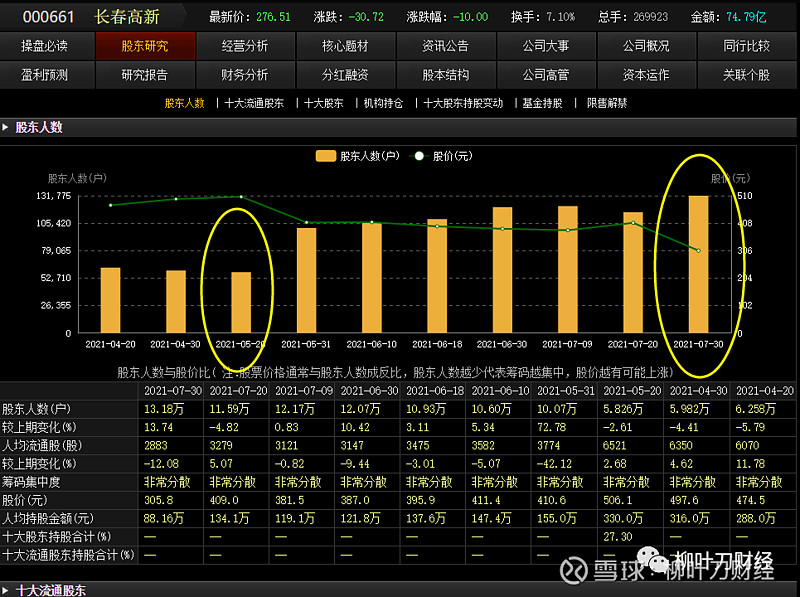Toggle the 股价(元) legend marker
The width and height of the screenshot is (800, 597).
coord(419,156)
